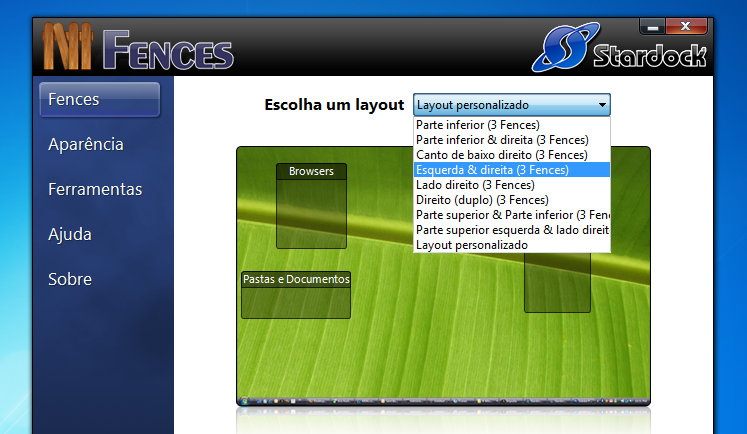Click the Browsers fence in preview
This screenshot has width=747, height=434.
[x=312, y=206]
